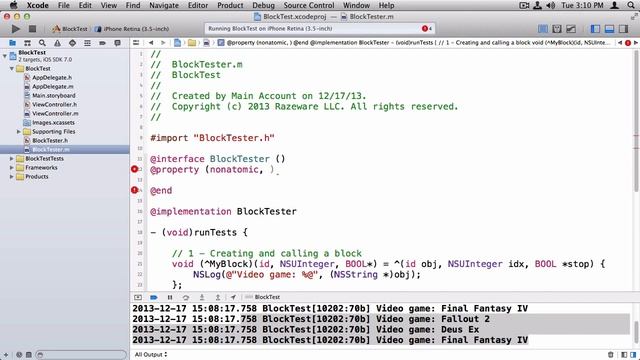Collapse the BlockTest project root

click(4, 56)
